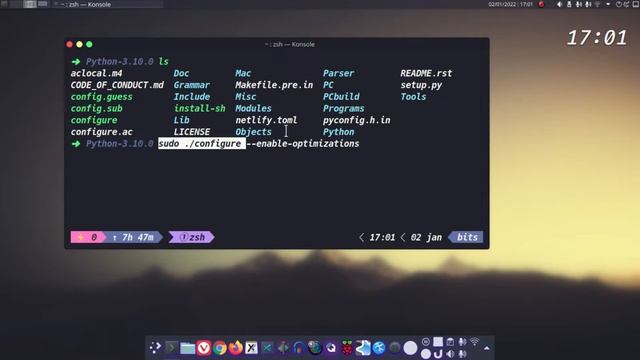Open the Vivaldi browser in the dock

[x=204, y=348]
